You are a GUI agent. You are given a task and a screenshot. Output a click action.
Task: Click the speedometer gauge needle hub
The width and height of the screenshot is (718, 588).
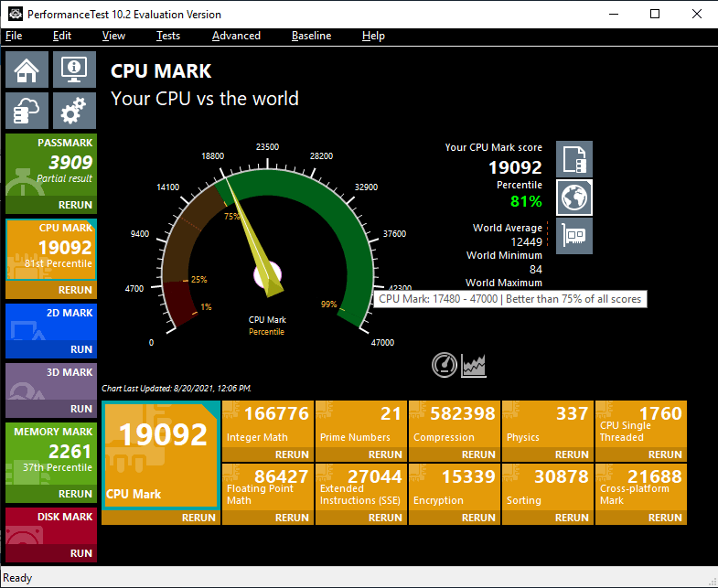click(267, 275)
